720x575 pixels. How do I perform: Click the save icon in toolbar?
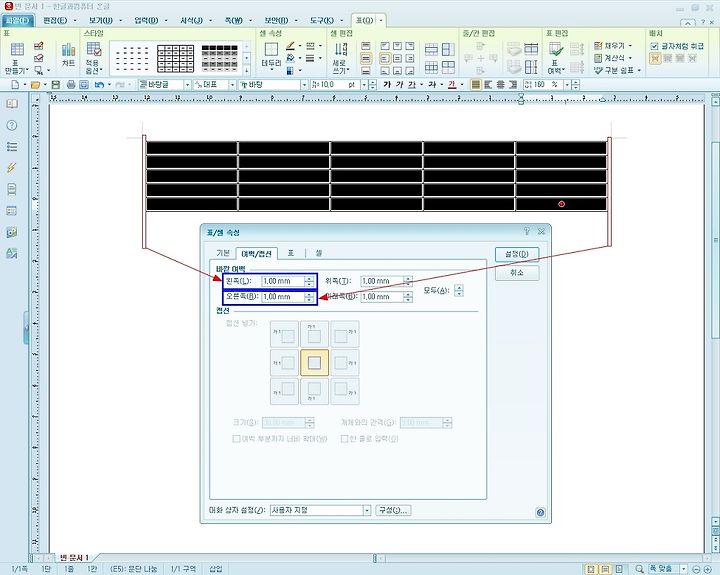click(56, 85)
